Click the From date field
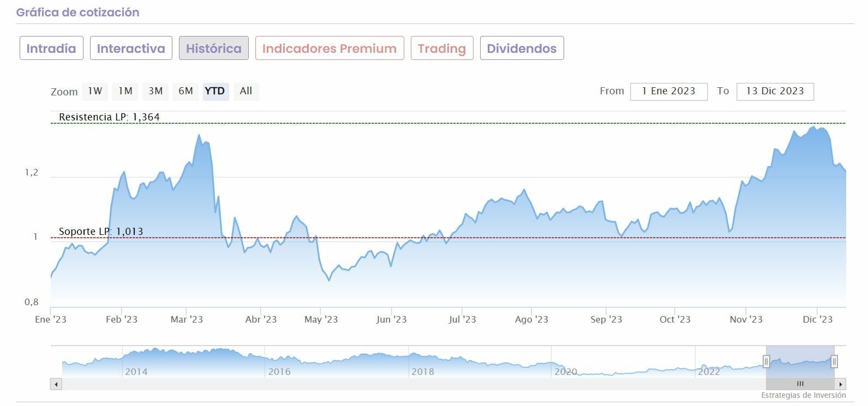The height and width of the screenshot is (406, 868). pyautogui.click(x=668, y=92)
